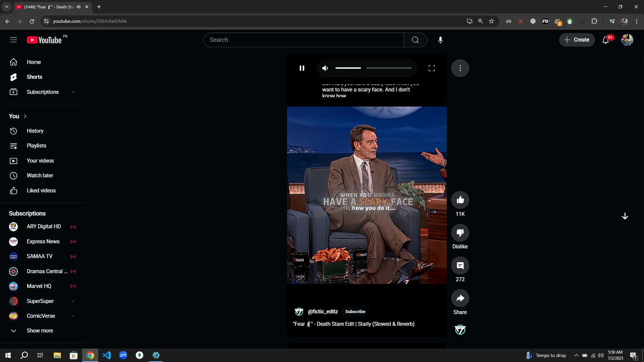Click the @fictic_editz channel avatar
644x362 pixels.
click(x=299, y=312)
